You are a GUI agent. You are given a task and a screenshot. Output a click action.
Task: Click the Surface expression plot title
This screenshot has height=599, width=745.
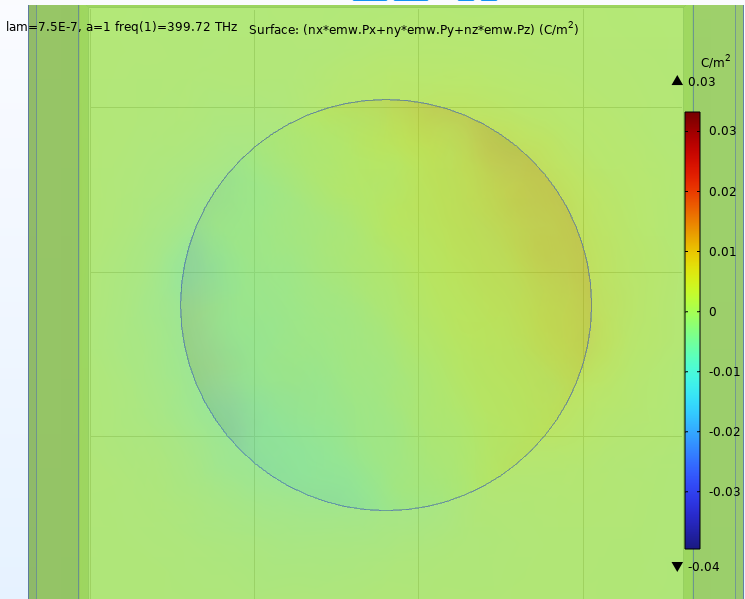point(414,29)
